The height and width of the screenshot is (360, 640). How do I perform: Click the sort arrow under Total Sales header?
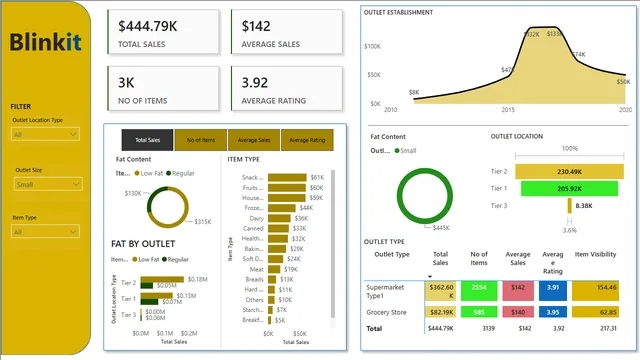tap(430, 277)
